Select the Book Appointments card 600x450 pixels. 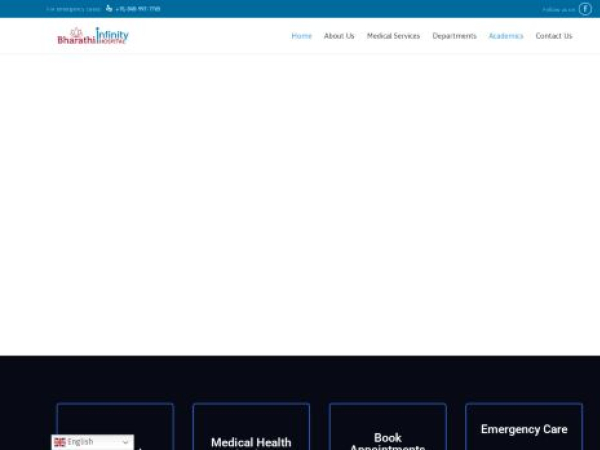pos(388,427)
